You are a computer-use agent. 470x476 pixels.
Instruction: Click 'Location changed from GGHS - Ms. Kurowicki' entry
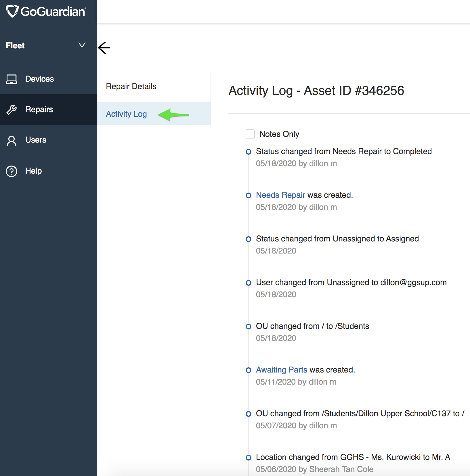point(353,457)
